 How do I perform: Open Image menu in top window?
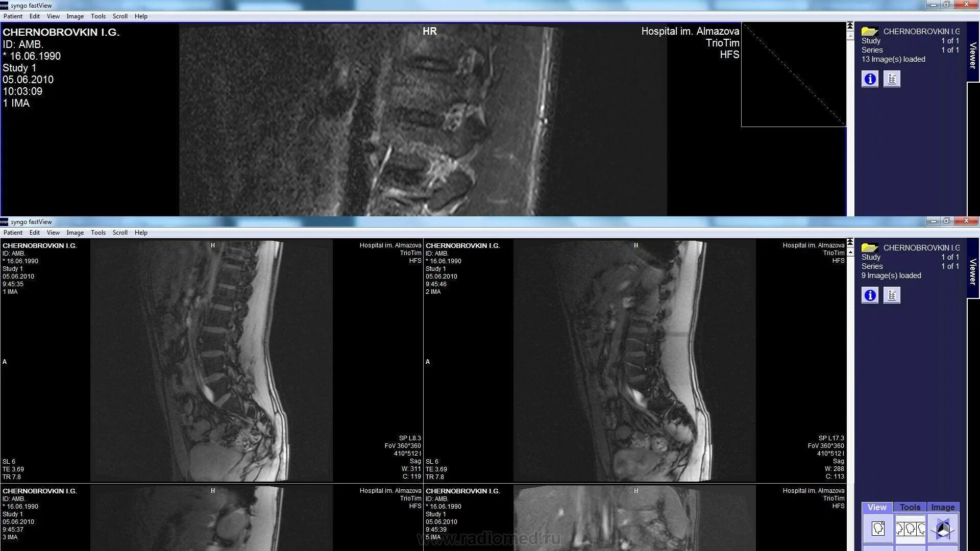click(75, 16)
